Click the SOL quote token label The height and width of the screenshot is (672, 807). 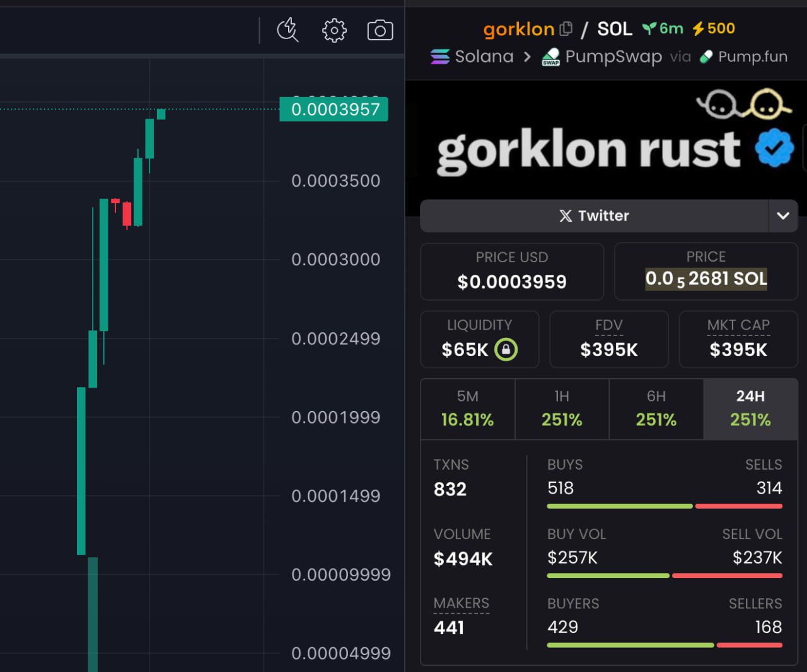click(x=615, y=29)
